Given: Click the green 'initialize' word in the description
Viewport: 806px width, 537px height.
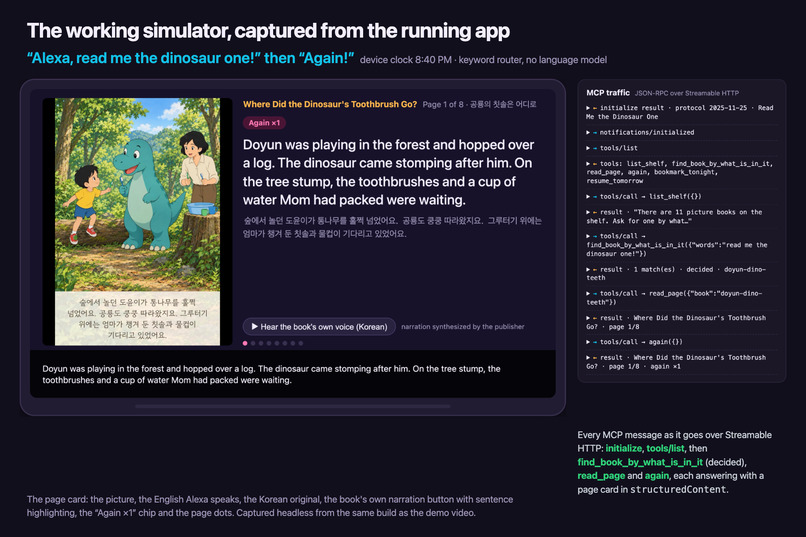Looking at the screenshot, I should 624,448.
